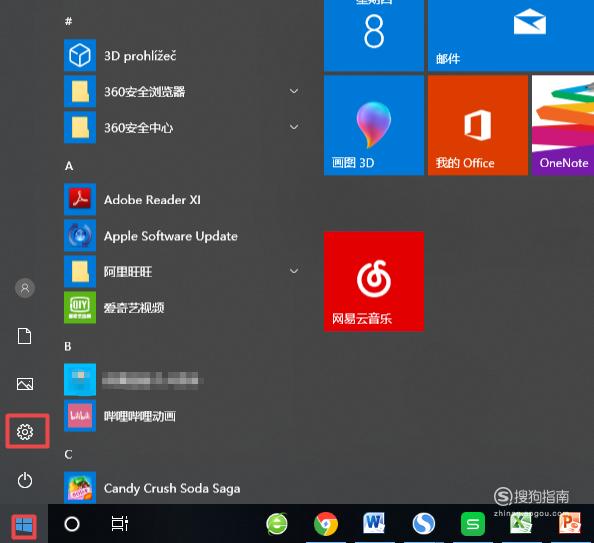
Task: Click the Candy Crush Soda Saga label
Action: [172, 488]
